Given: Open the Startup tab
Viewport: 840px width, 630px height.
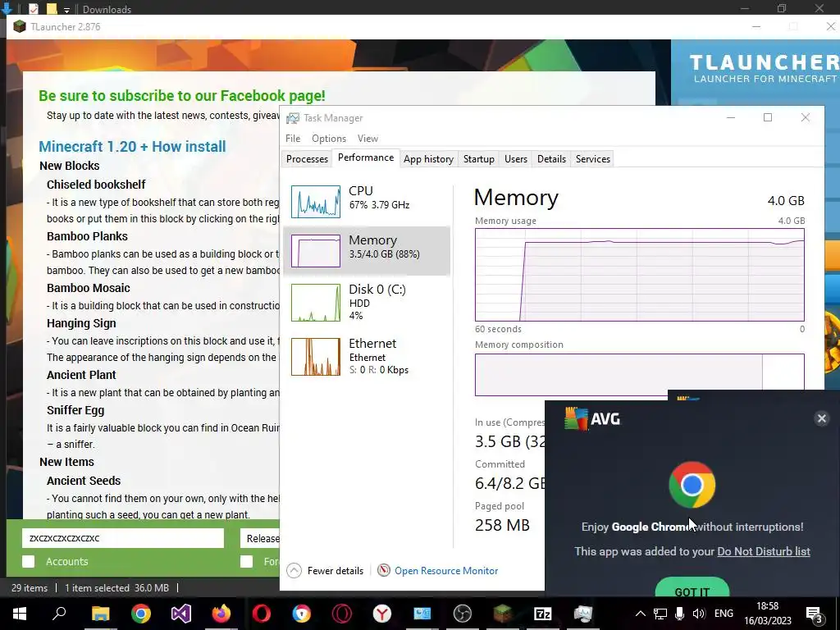Looking at the screenshot, I should [478, 159].
